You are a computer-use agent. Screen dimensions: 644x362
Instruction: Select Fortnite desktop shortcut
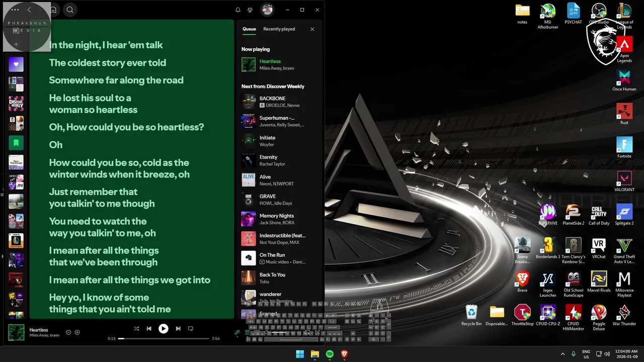pos(624,148)
